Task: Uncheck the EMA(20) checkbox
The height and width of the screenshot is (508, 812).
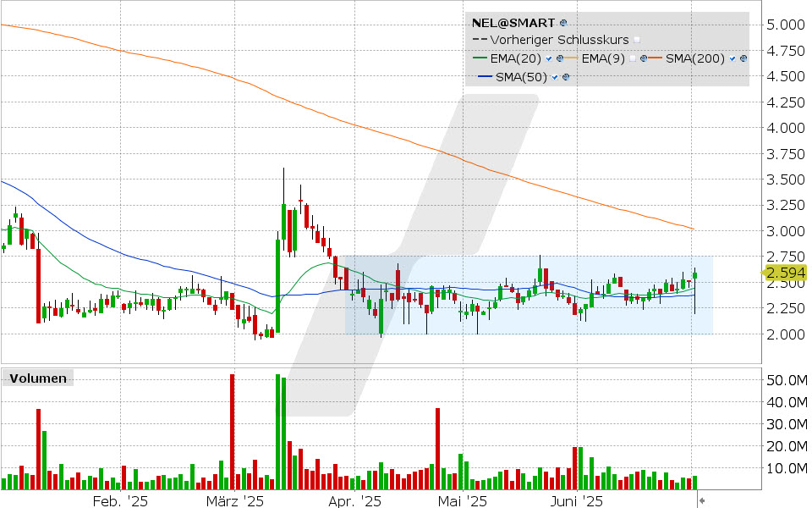Action: point(549,59)
